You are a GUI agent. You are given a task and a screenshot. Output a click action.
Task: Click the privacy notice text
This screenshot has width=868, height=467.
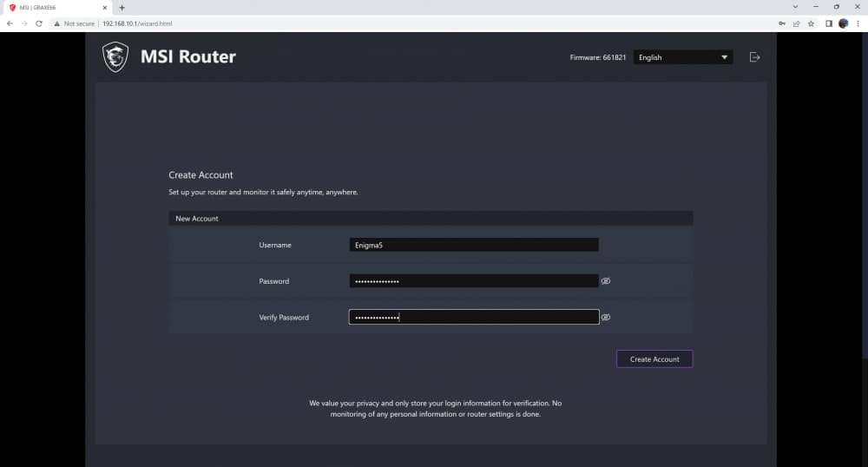(x=435, y=408)
